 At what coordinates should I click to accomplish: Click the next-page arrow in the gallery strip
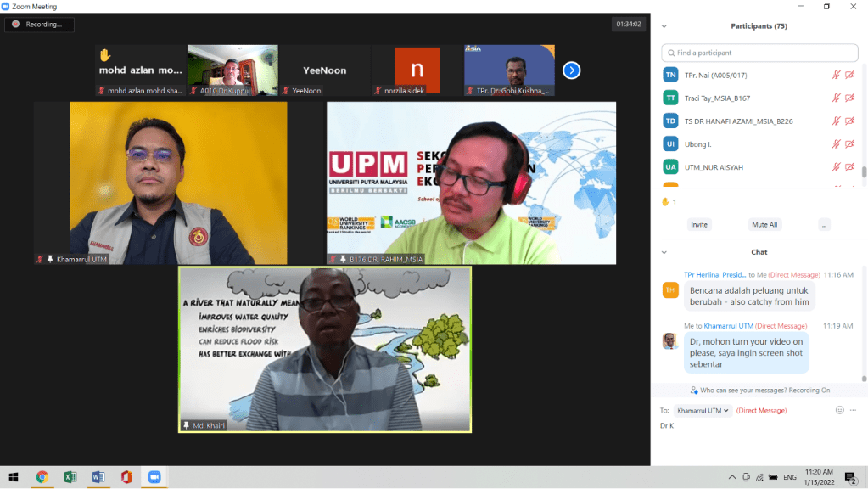572,70
